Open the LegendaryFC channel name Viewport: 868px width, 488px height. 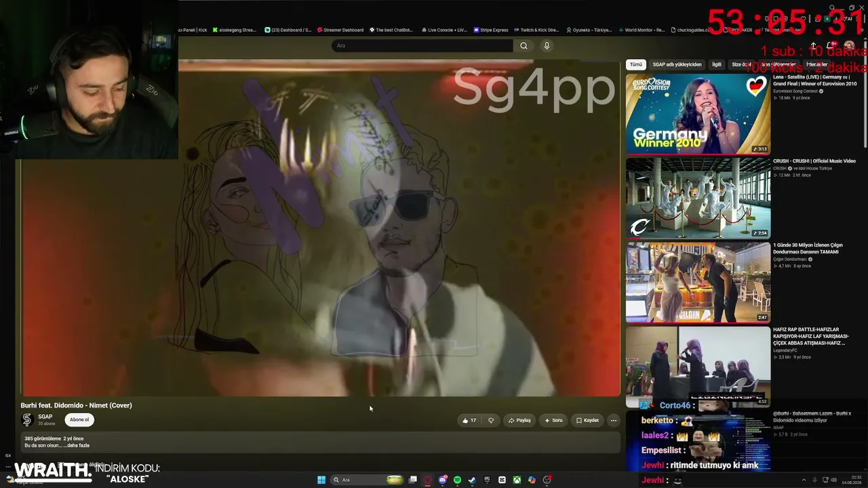click(x=785, y=350)
